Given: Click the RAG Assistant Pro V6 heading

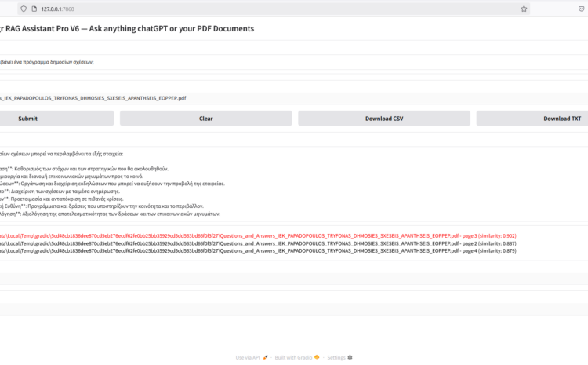Looking at the screenshot, I should pos(127,28).
